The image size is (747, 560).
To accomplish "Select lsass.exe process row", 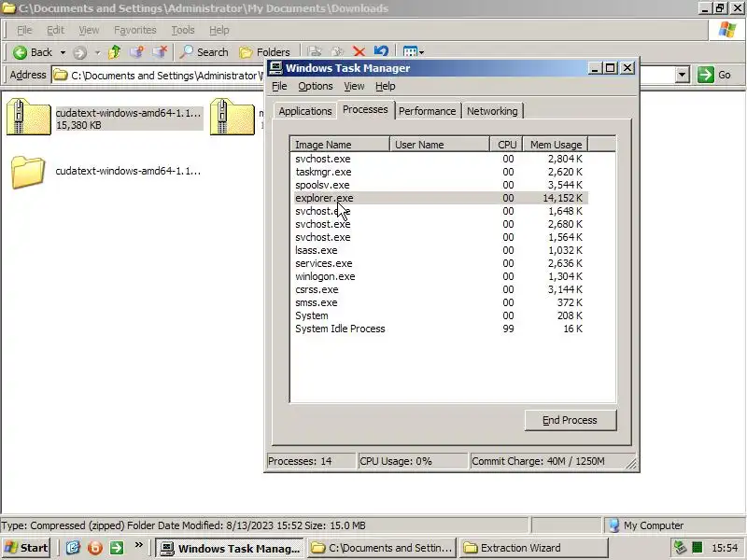I will [439, 250].
